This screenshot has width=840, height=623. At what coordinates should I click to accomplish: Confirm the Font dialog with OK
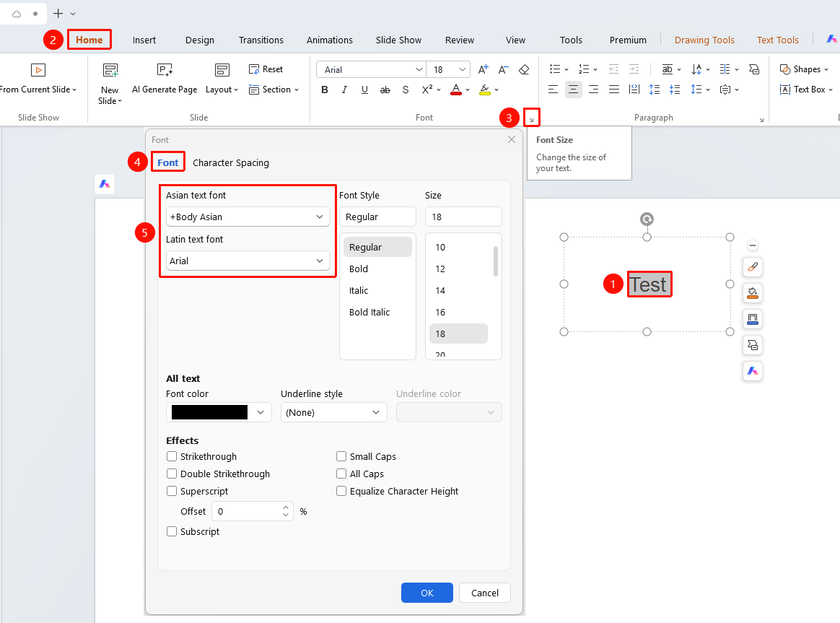[427, 593]
